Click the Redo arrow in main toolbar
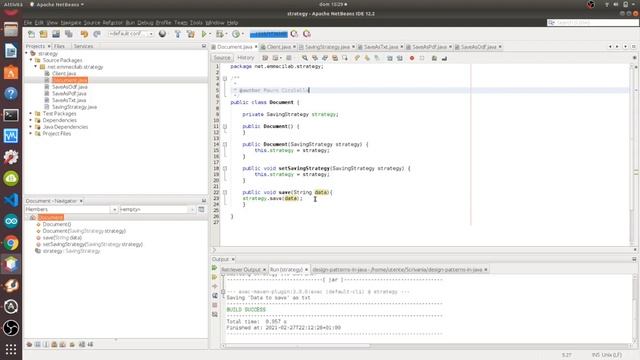Image resolution: width=640 pixels, height=360 pixels. (97, 34)
